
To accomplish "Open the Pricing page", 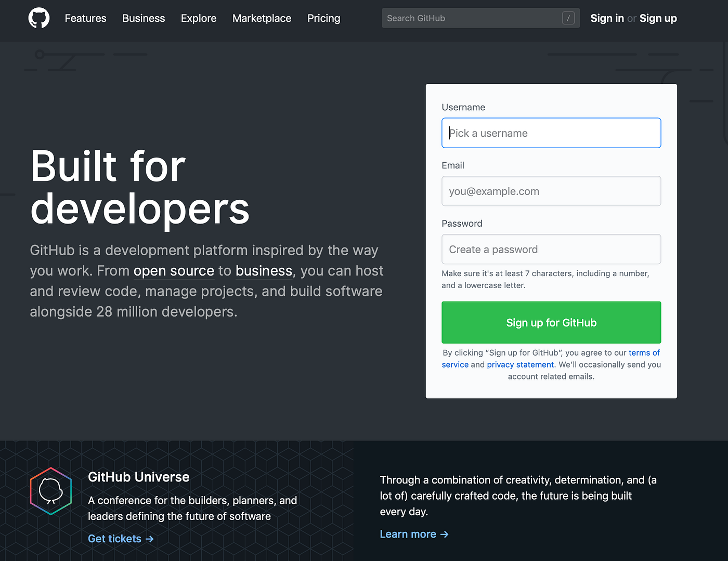I will click(323, 18).
